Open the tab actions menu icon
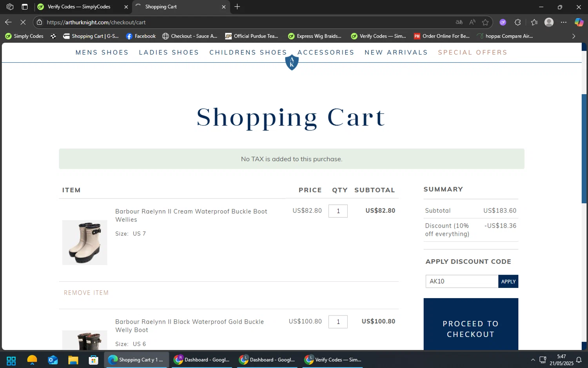Viewport: 588px width, 368px height. [25, 7]
